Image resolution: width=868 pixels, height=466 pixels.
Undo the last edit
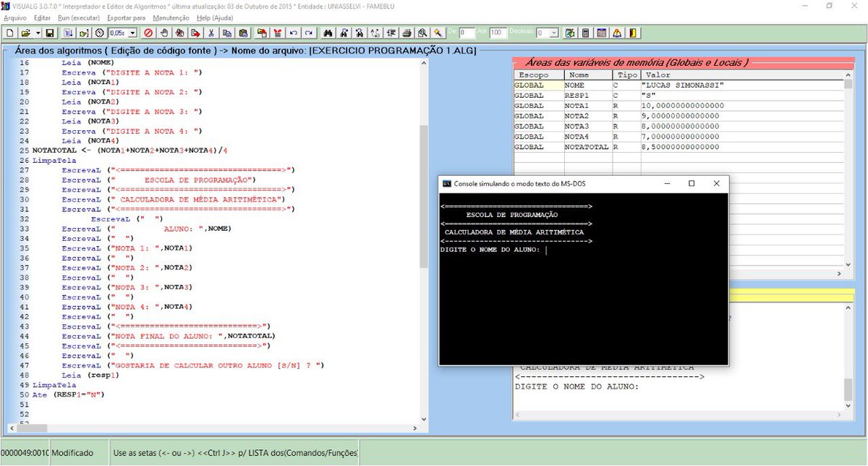pos(293,33)
